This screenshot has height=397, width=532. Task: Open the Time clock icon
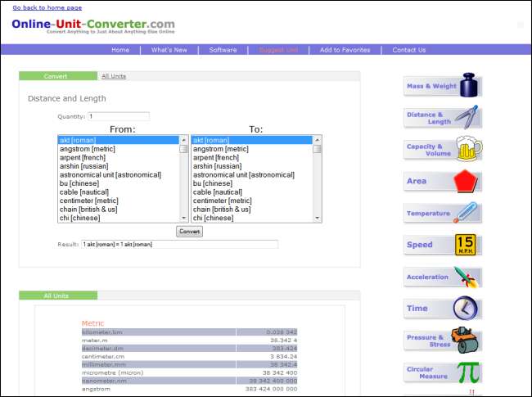[x=465, y=308]
